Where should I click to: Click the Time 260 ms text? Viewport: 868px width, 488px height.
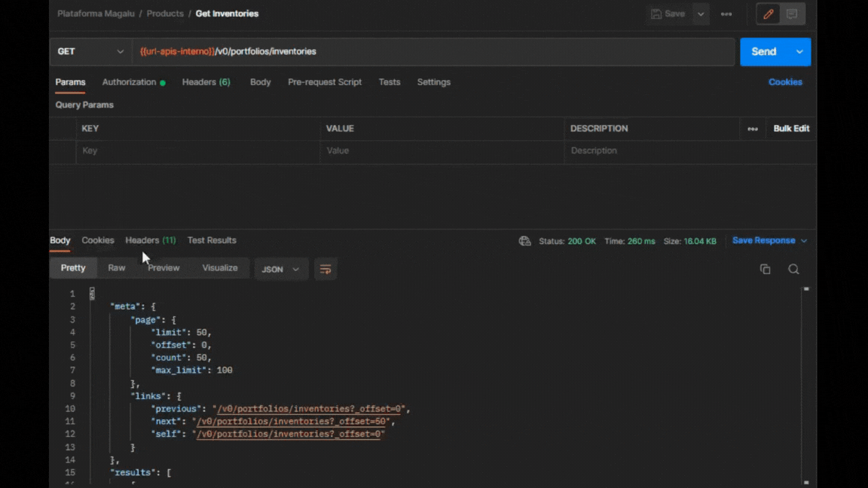coord(629,241)
